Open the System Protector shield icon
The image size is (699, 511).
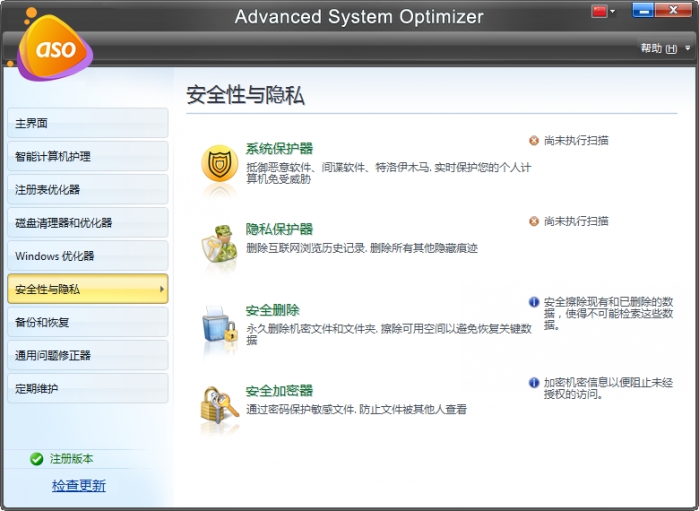tap(219, 164)
